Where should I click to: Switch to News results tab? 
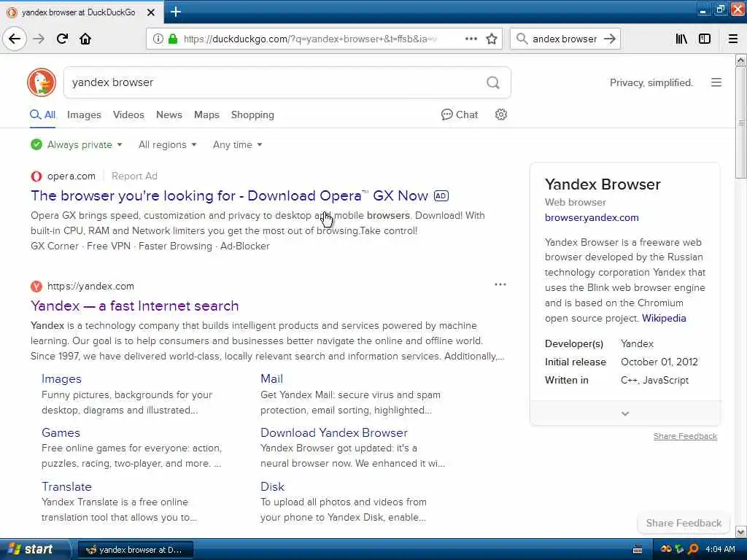tap(169, 114)
